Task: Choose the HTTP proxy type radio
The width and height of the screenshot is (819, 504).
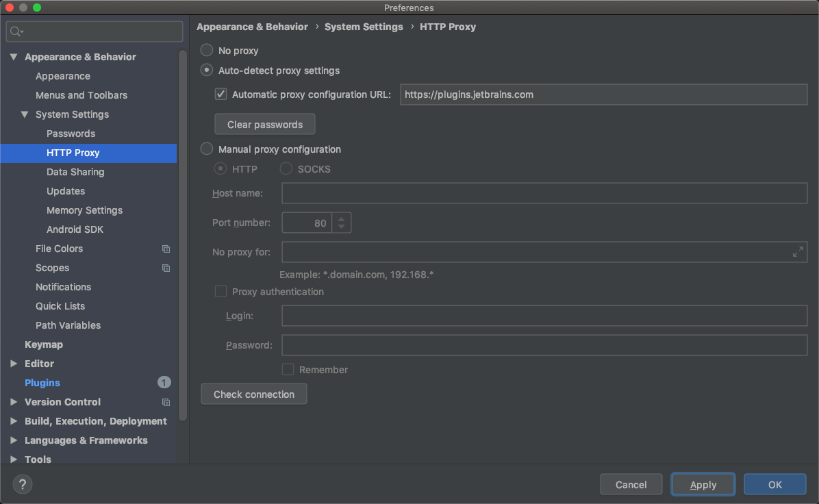Action: pyautogui.click(x=220, y=168)
